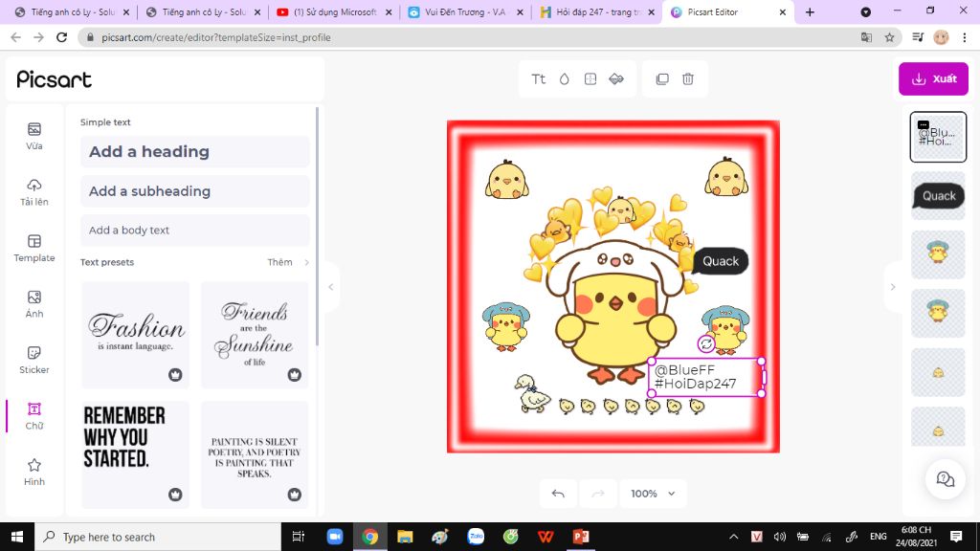Screen dimensions: 980x551
Task: Open the 100% zoom dropdown
Action: [x=653, y=494]
